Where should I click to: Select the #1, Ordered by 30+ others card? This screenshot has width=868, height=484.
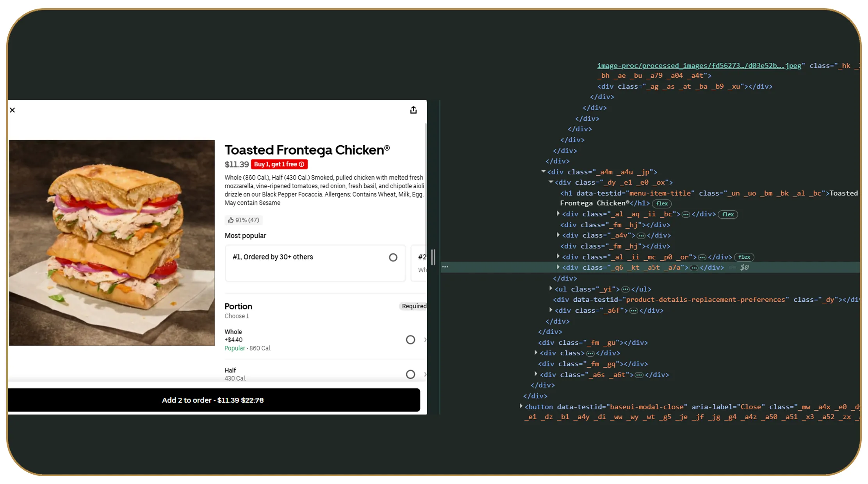click(315, 263)
